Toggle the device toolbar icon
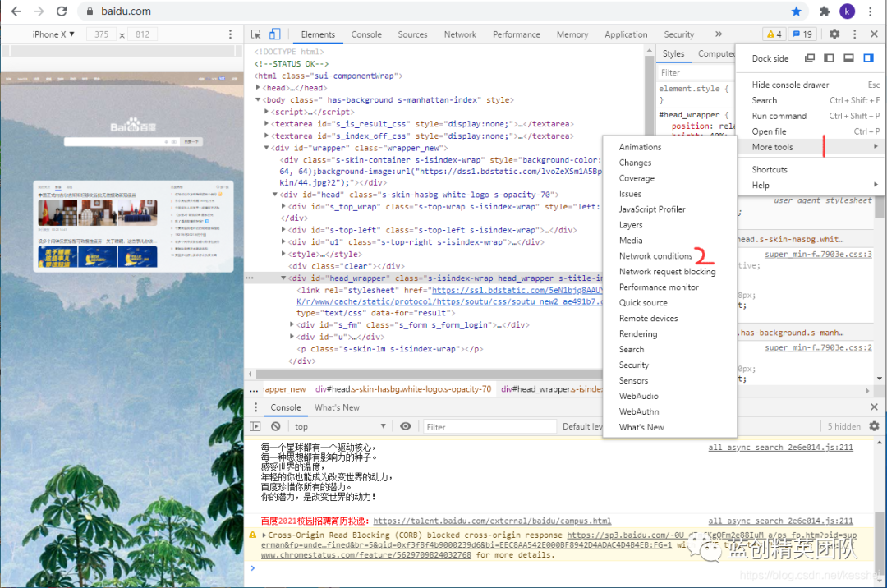 pos(275,34)
